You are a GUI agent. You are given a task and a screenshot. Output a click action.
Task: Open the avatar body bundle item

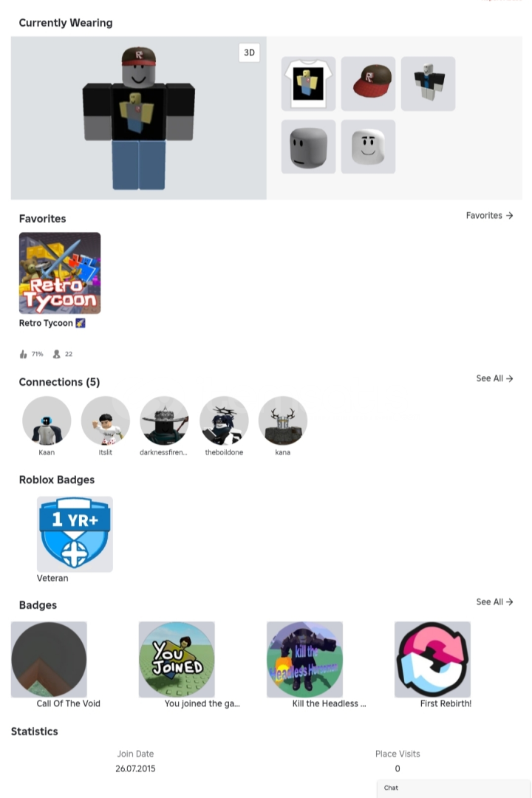coord(428,83)
